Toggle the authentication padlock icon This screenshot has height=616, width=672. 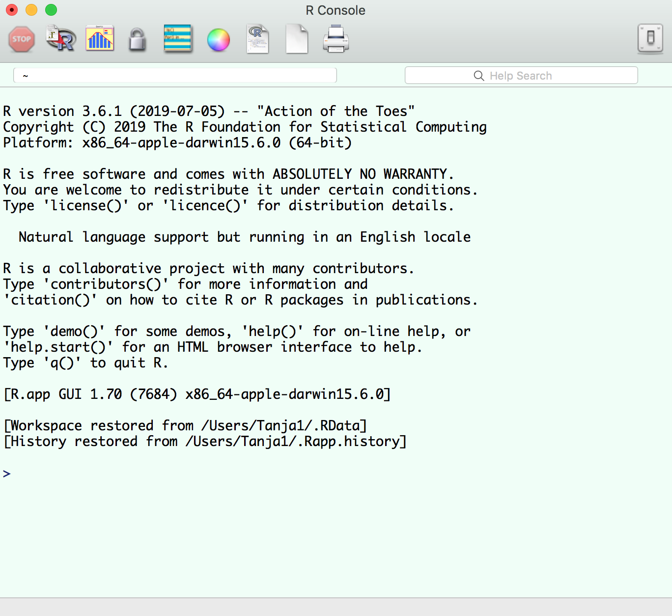(138, 40)
